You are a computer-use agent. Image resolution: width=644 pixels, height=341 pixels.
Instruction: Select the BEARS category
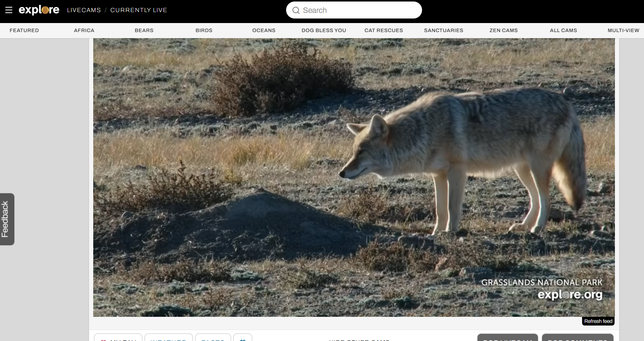[x=144, y=30]
